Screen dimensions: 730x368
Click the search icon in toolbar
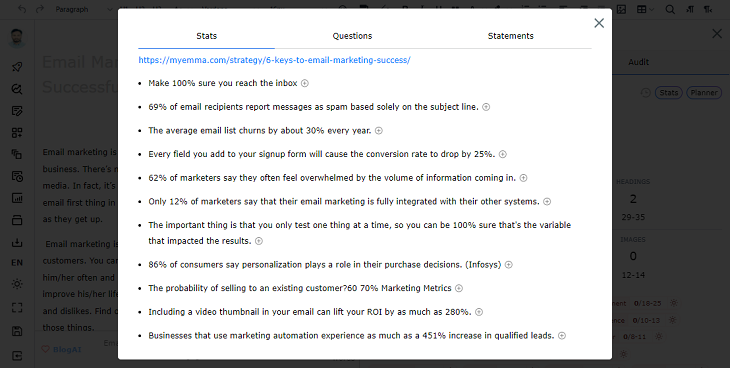point(670,9)
